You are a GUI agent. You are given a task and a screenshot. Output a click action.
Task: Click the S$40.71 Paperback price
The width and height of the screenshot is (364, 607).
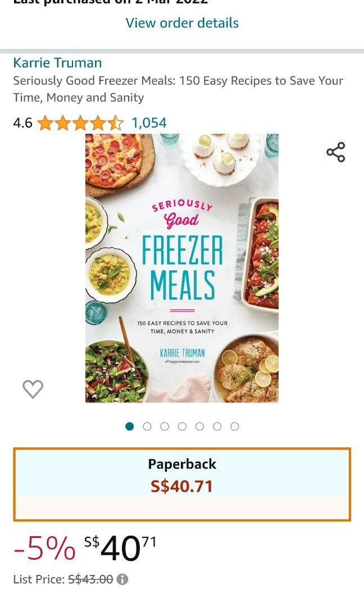tap(182, 486)
